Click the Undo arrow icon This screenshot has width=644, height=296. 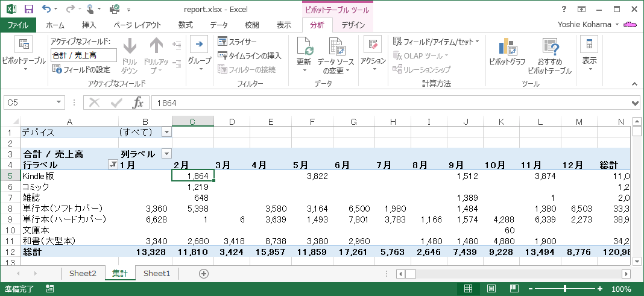tap(46, 8)
